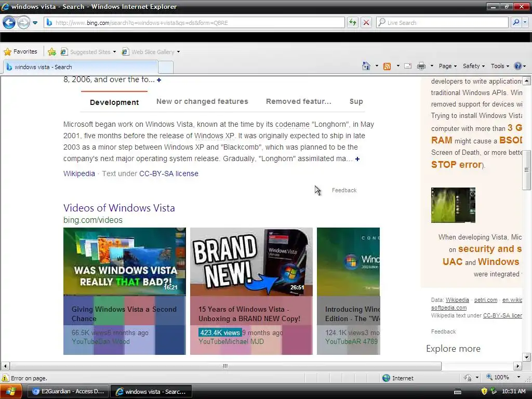Image resolution: width=532 pixels, height=399 pixels.
Task: Click the Forward navigation arrow
Action: point(23,23)
